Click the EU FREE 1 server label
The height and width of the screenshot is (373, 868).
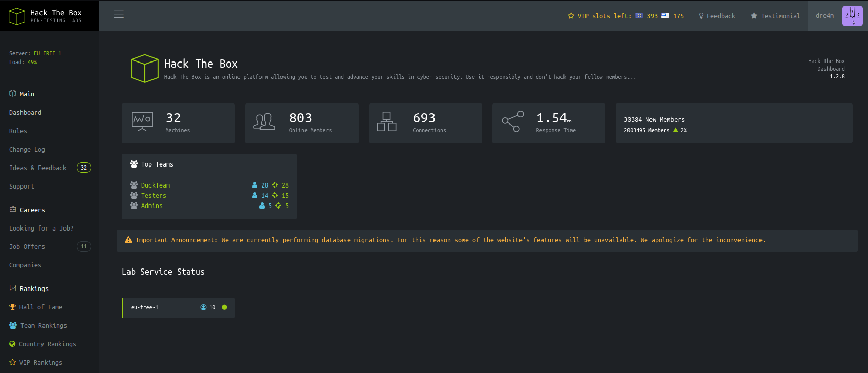(48, 53)
